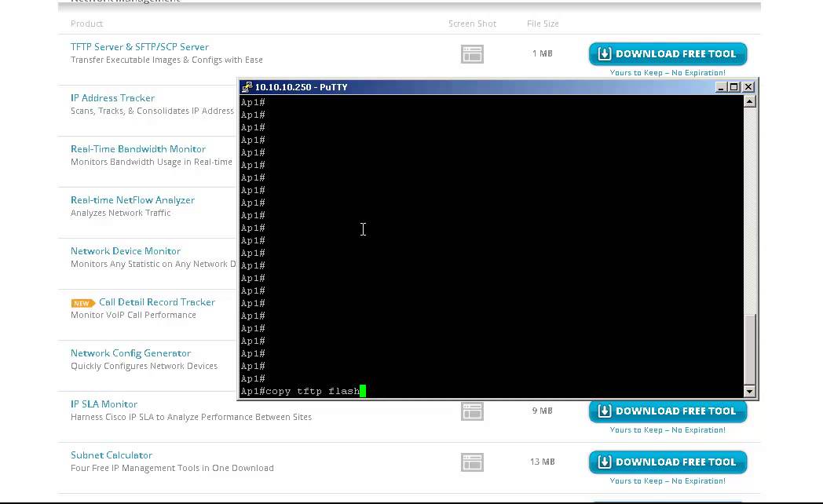Click 'Monitors Any Statistic on Any Network' description
Viewport: 823px width, 504px height.
(152, 264)
